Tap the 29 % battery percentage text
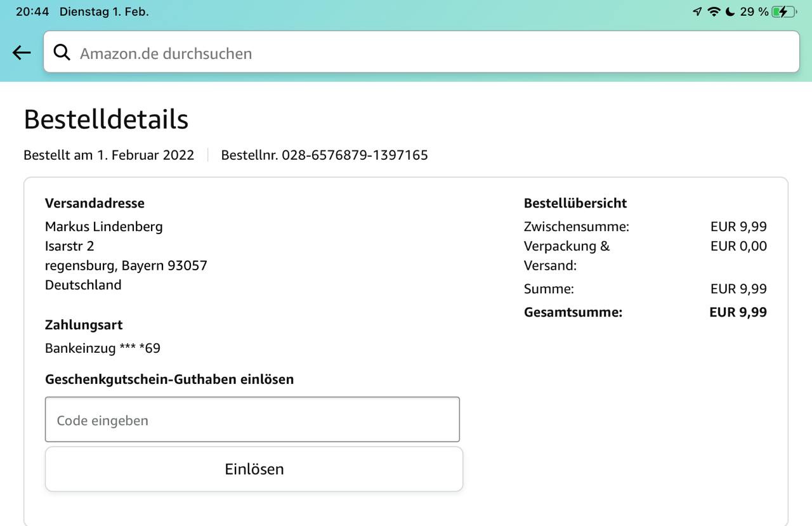 coord(754,11)
